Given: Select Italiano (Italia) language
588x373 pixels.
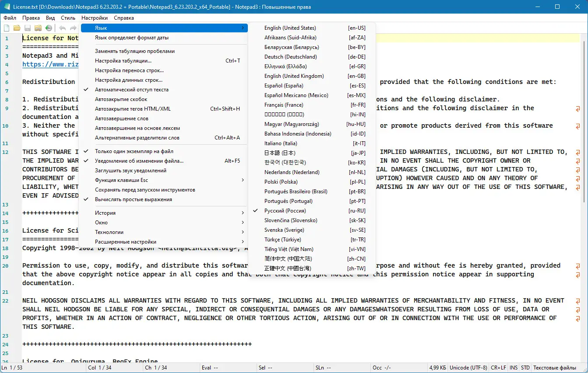Looking at the screenshot, I should [312, 143].
